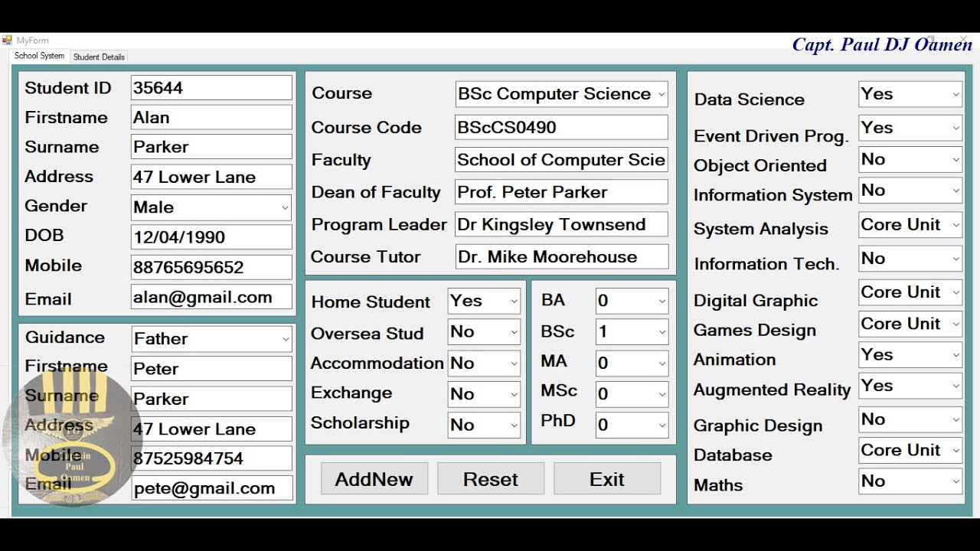This screenshot has height=551, width=980.
Task: Click the Exit button
Action: (607, 479)
